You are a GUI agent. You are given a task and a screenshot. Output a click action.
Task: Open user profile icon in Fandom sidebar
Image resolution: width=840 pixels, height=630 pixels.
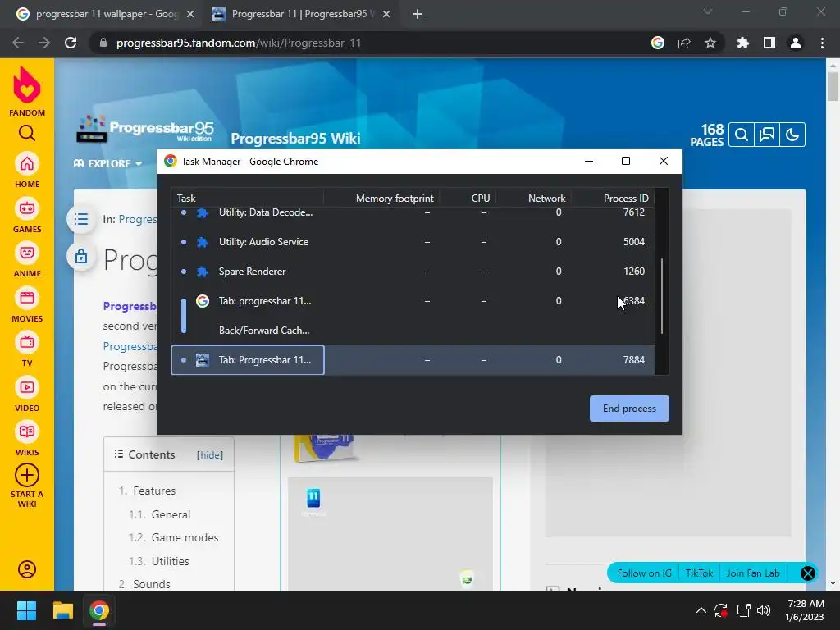27,569
